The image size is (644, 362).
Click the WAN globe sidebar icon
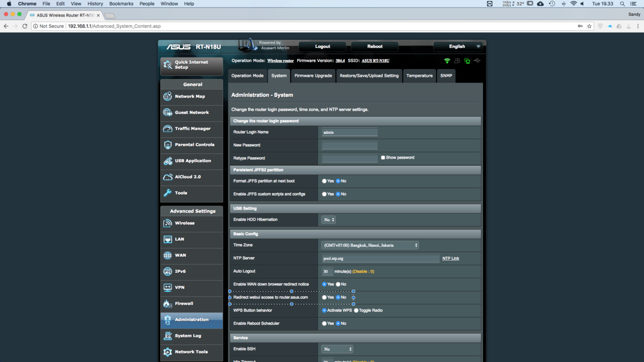168,255
